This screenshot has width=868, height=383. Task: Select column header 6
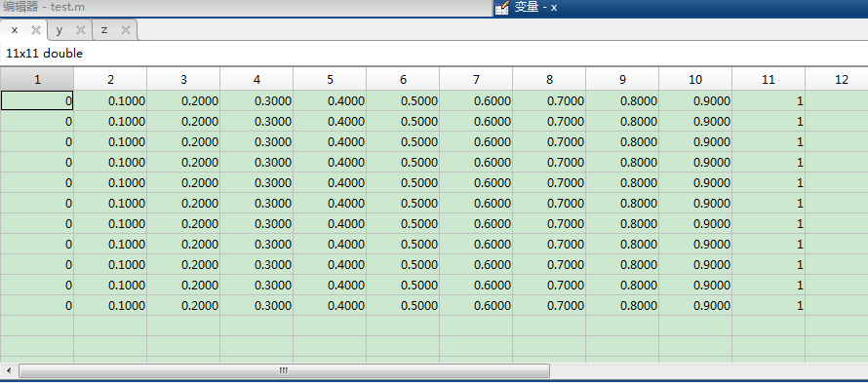tap(403, 80)
